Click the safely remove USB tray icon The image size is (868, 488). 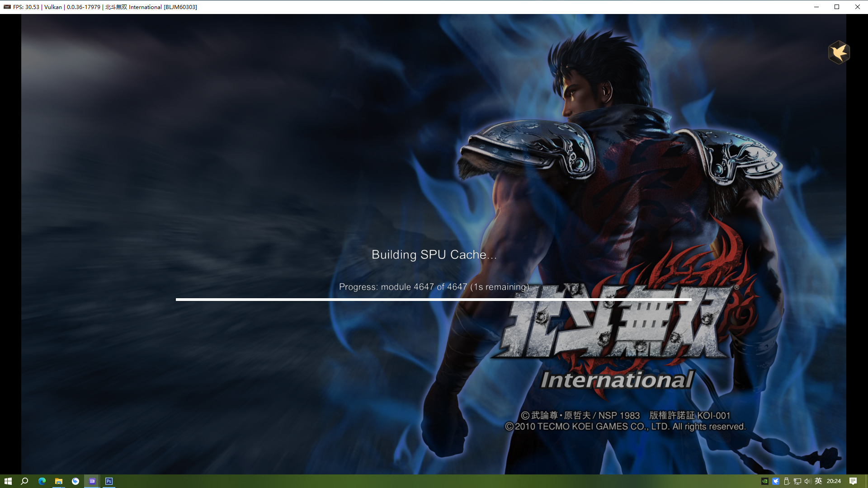coord(786,481)
